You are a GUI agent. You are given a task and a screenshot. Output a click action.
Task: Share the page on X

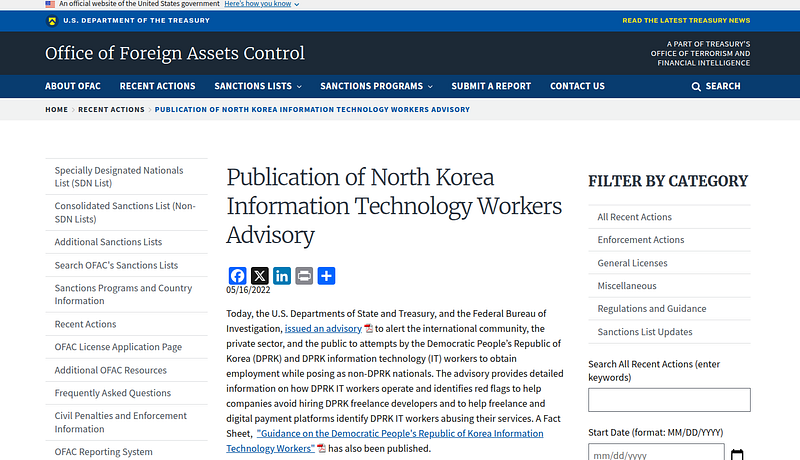pos(260,276)
